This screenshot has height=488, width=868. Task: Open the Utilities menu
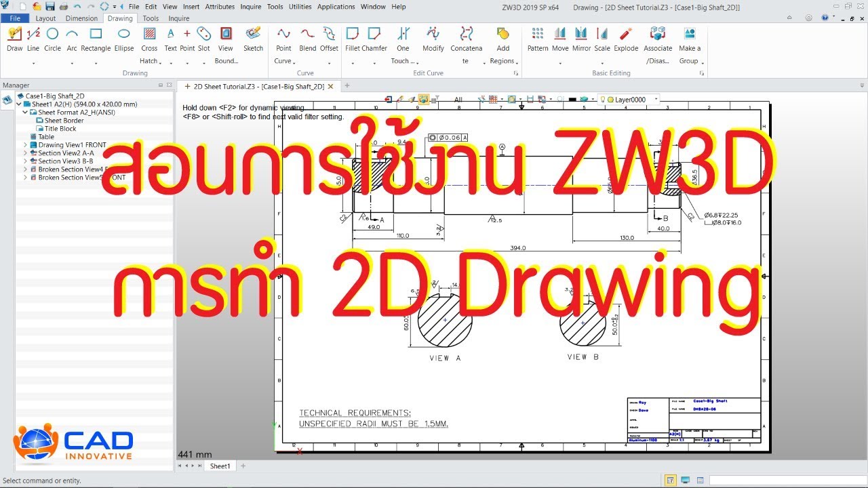click(300, 7)
